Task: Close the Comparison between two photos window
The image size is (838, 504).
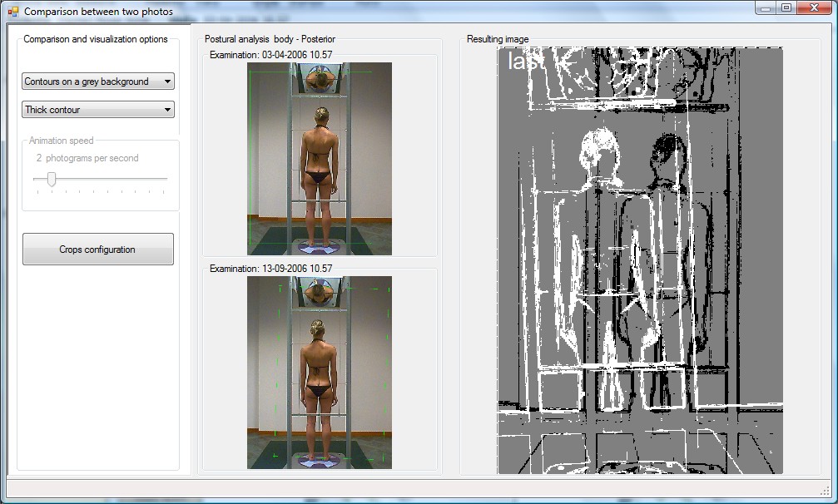Action: (x=814, y=8)
